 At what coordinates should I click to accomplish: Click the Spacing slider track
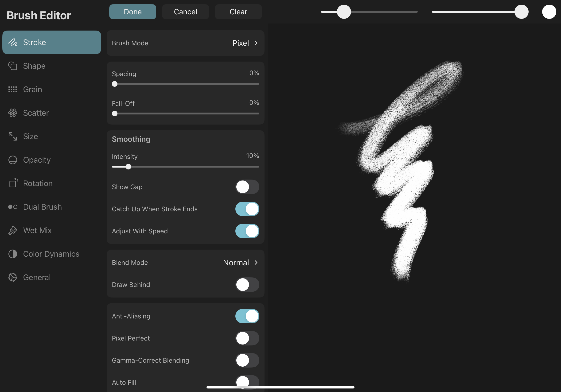tap(185, 84)
